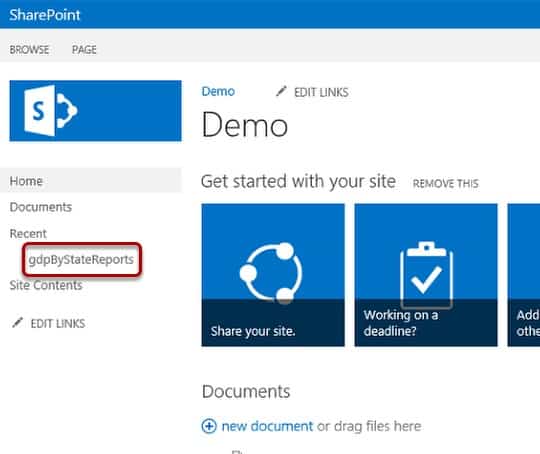Open Site Contents in the sidebar
The image size is (540, 454).
46,285
